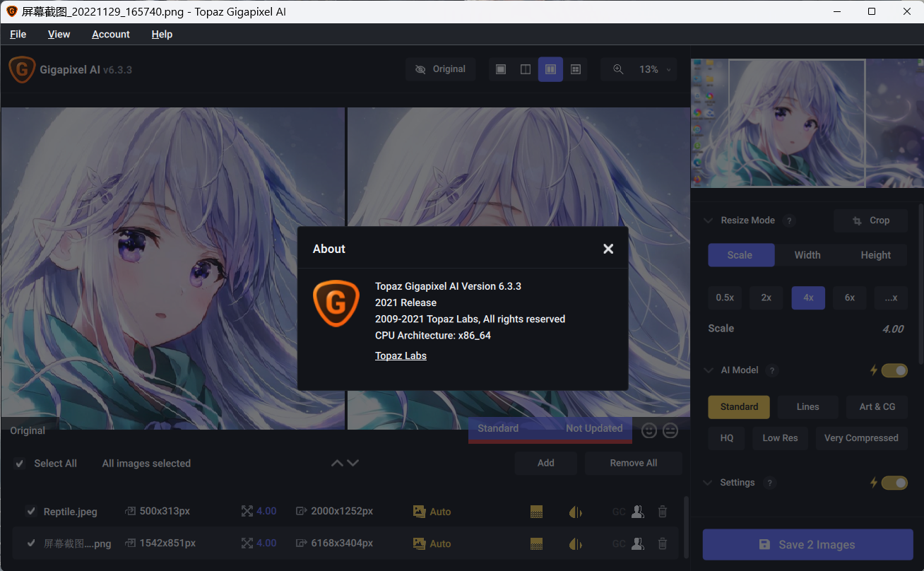This screenshot has width=924, height=571.
Task: Click the zoom magnifier icon
Action: [618, 69]
